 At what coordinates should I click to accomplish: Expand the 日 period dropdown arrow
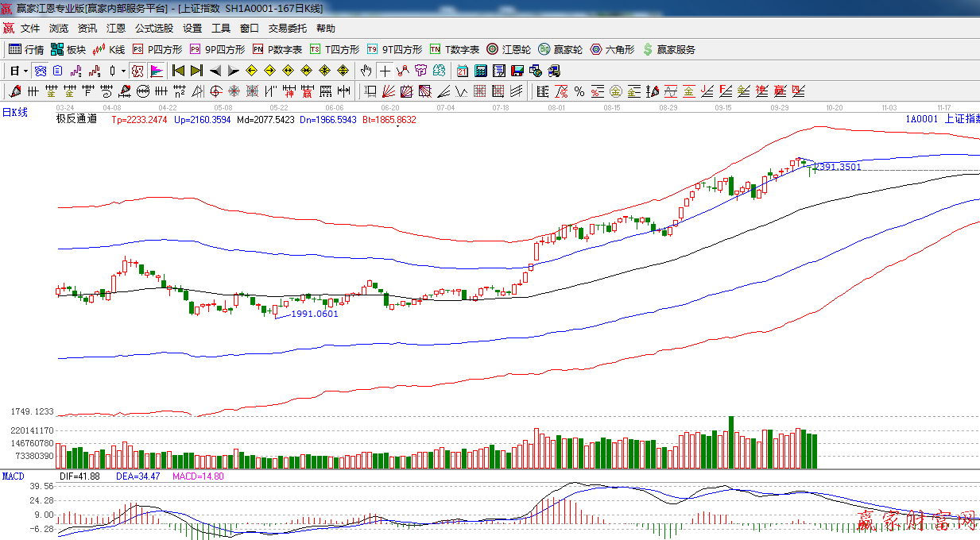click(x=25, y=71)
